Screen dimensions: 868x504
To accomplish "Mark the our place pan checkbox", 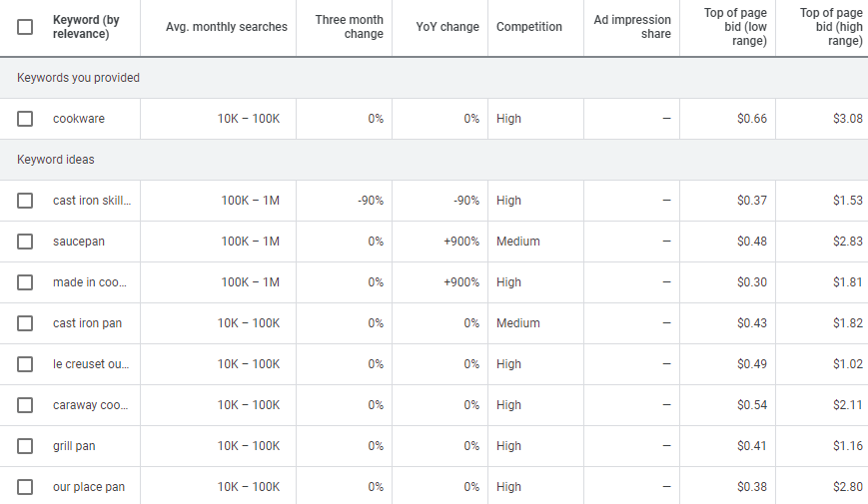I will tap(25, 487).
